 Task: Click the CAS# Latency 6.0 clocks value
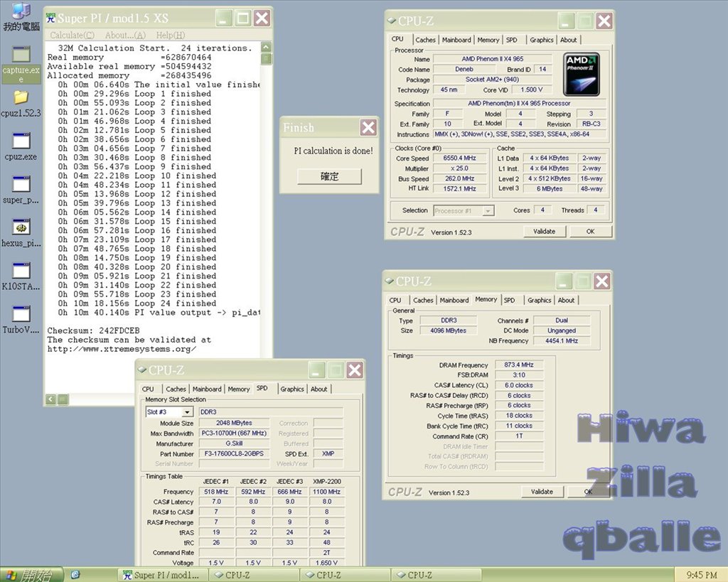(518, 385)
